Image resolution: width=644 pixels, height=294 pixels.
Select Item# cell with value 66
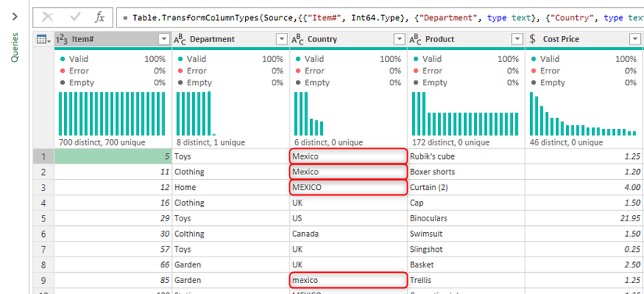113,264
